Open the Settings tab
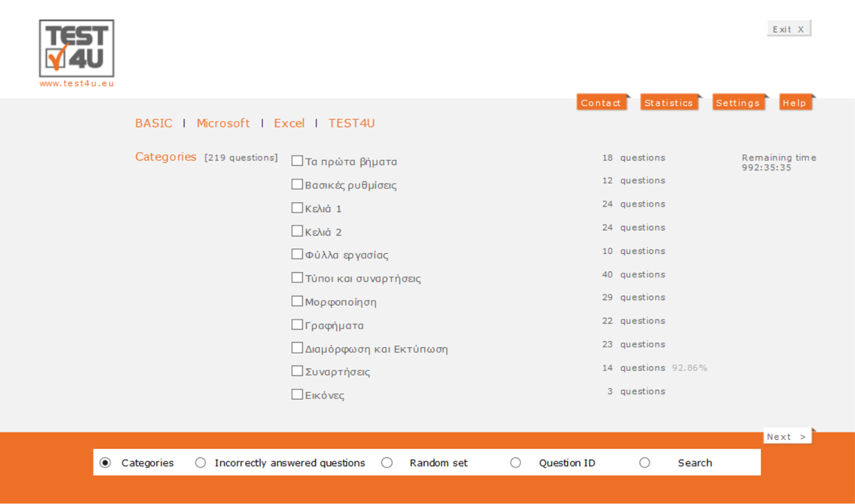The image size is (855, 504). coord(739,102)
